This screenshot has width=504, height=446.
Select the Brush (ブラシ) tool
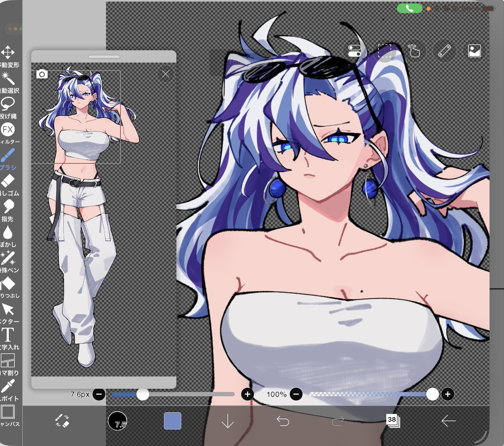point(8,159)
